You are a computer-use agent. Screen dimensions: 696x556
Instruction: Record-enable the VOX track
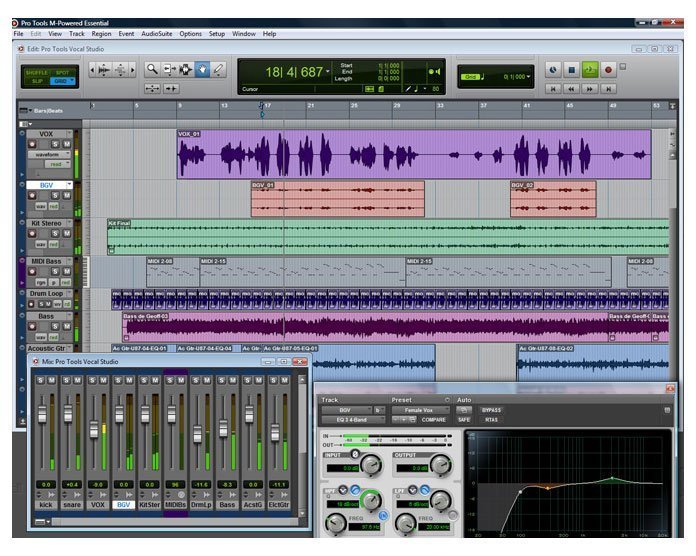tap(32, 144)
